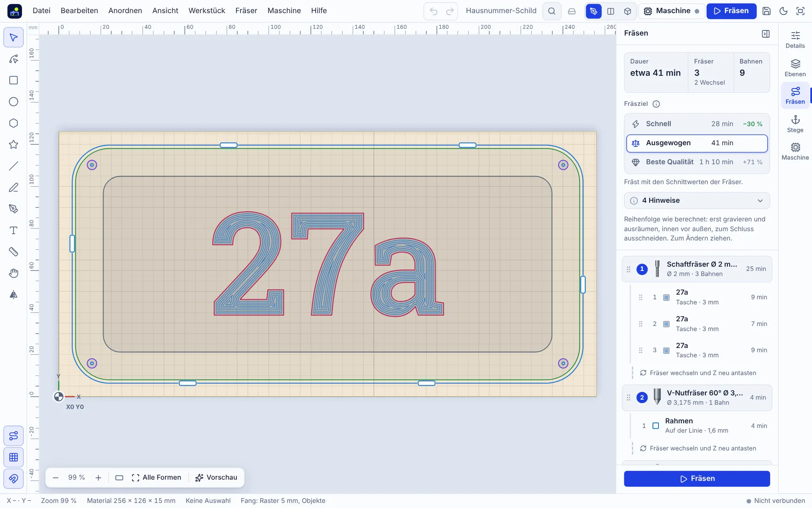The width and height of the screenshot is (812, 508).
Task: Switch to dark mode moon icon
Action: coord(784,11)
